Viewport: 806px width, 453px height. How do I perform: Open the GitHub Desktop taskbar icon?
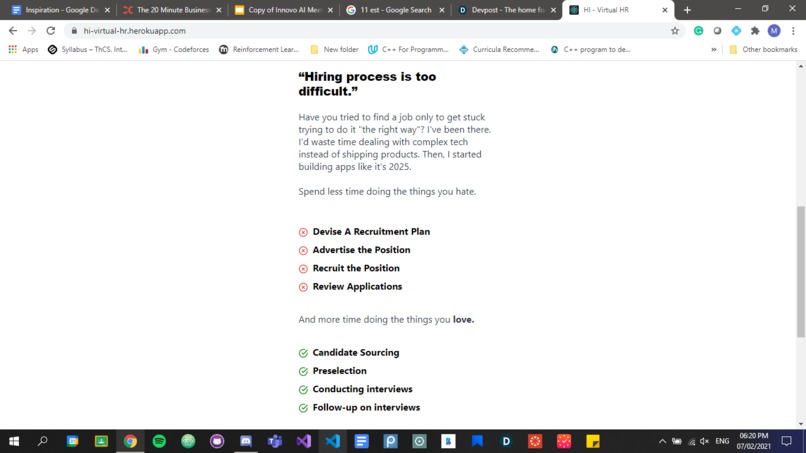click(217, 441)
